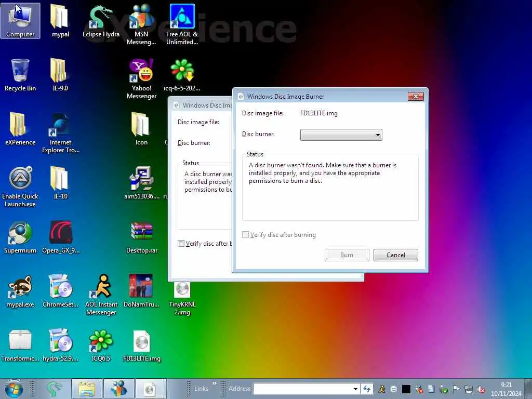
Task: Select the IE-9.0 folder
Action: tap(60, 75)
